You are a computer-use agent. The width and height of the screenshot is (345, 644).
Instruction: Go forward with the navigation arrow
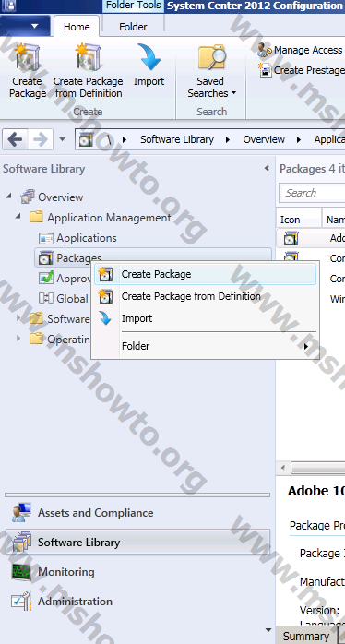point(41,139)
